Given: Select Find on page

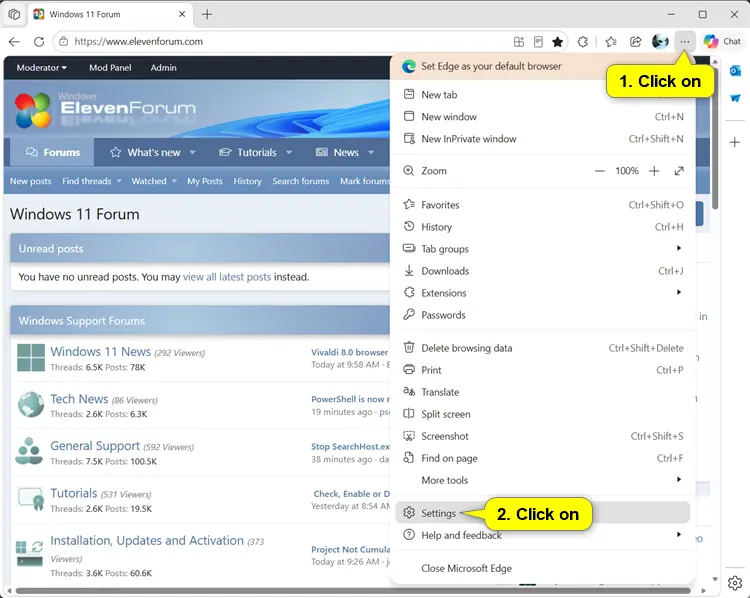Looking at the screenshot, I should [x=543, y=458].
